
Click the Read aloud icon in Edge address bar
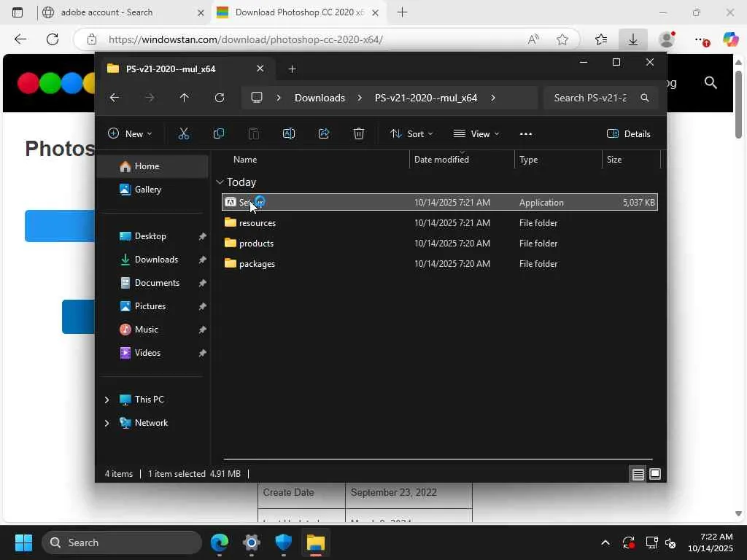(533, 39)
